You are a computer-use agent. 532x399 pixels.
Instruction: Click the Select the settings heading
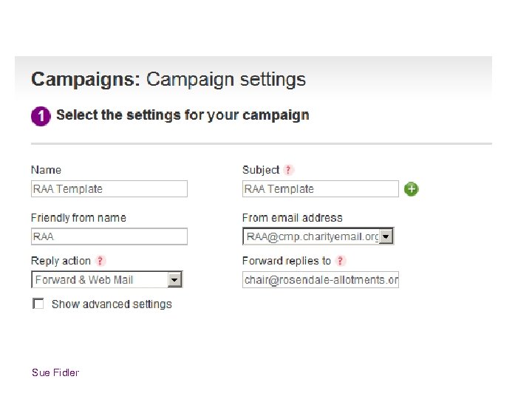183,115
